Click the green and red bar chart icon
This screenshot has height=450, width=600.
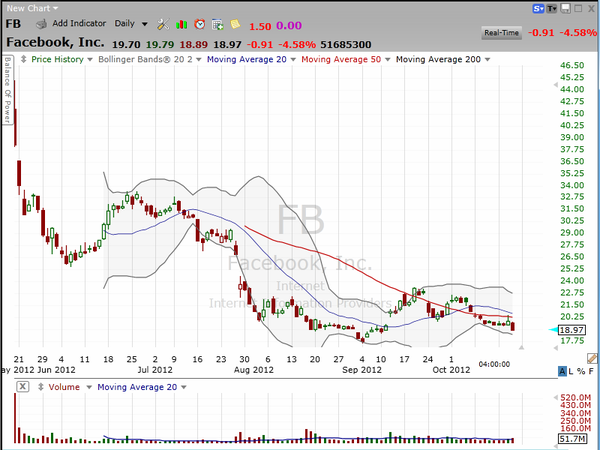(x=181, y=25)
